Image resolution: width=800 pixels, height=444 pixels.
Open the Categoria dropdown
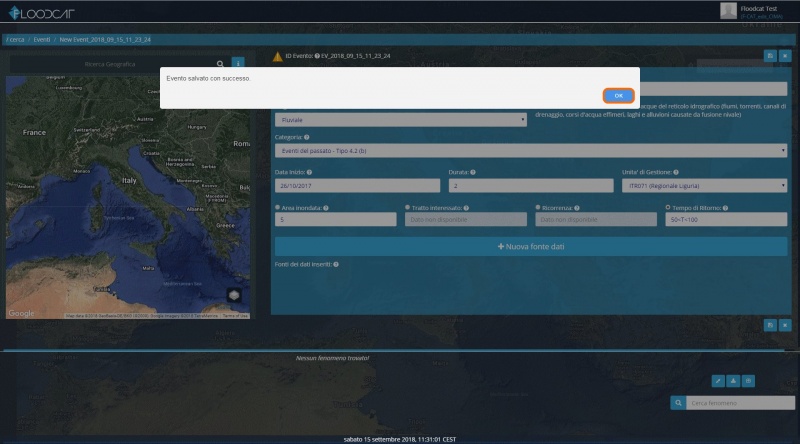click(530, 151)
